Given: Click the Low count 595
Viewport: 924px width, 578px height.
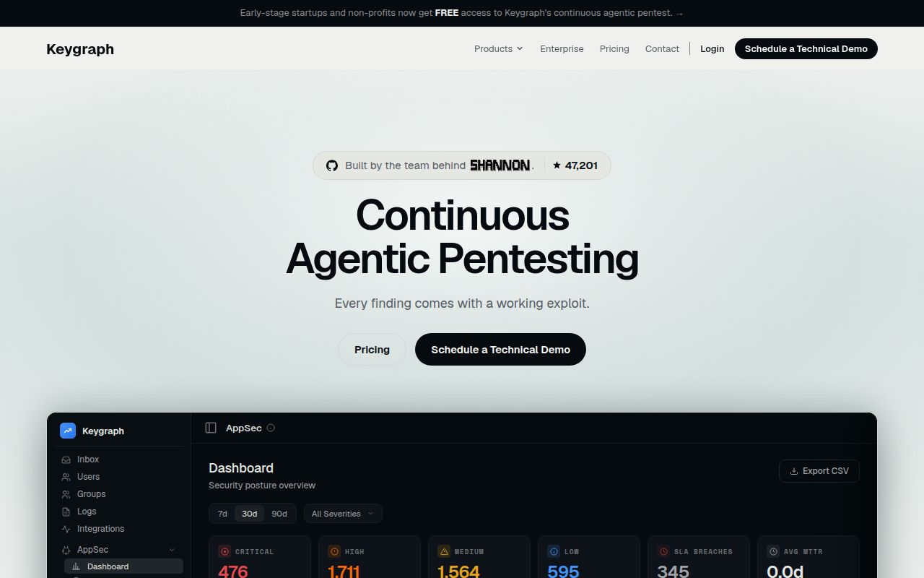Looking at the screenshot, I should coord(563,571).
